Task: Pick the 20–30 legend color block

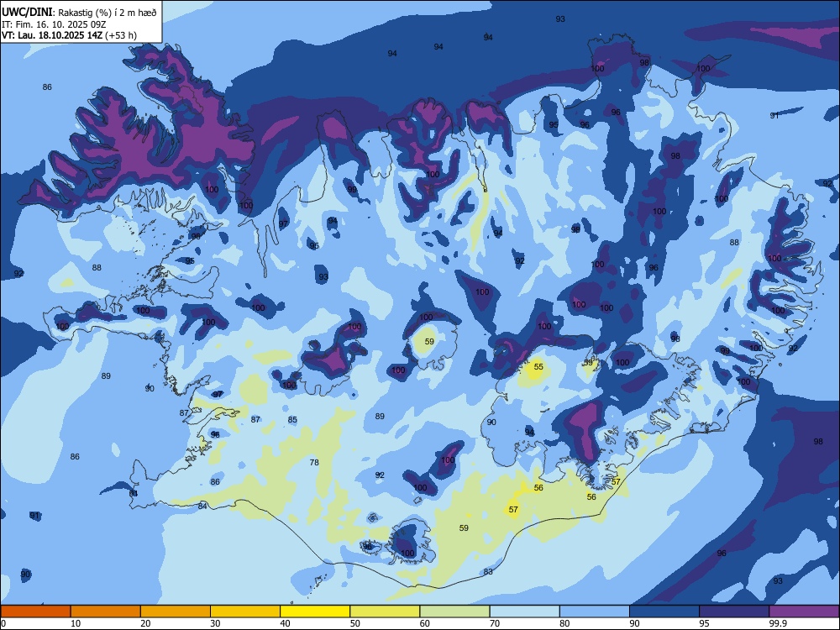Action: pyautogui.click(x=176, y=612)
